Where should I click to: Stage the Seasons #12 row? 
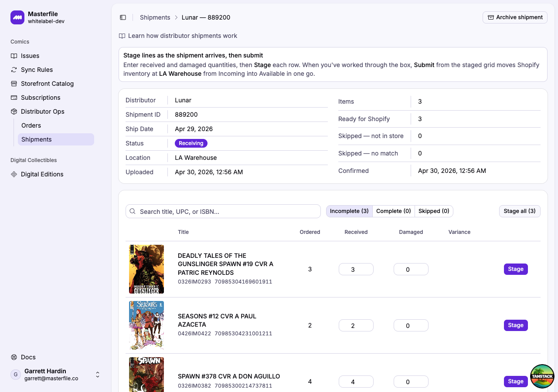516,325
